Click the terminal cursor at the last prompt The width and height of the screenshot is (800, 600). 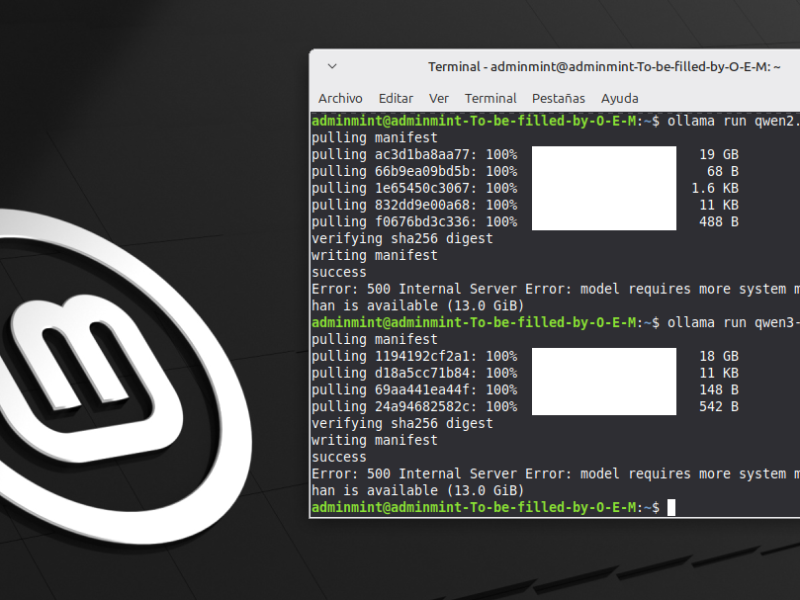[671, 508]
